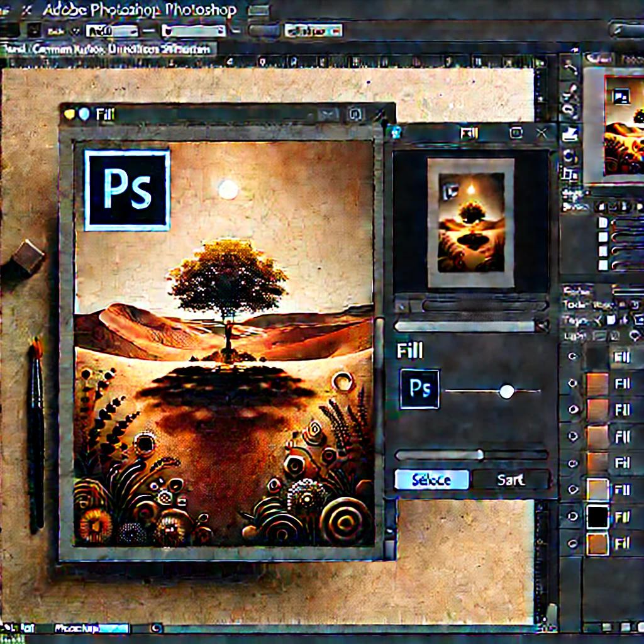Viewport: 644px width, 644px height.
Task: Click the white-bordered beige swatch in the layers list
Action: 597,489
